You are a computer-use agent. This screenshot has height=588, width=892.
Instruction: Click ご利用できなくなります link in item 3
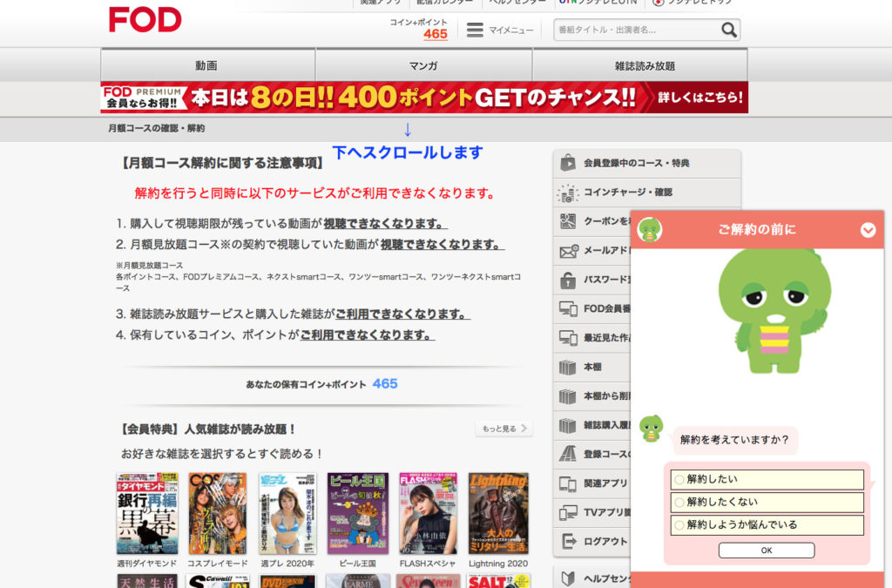[402, 314]
